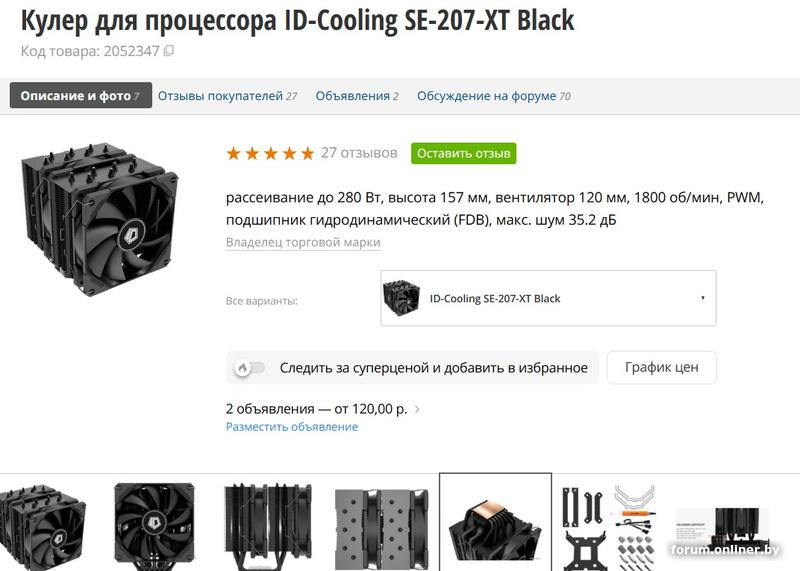800x571 pixels.
Task: Click the Разместить объявление link
Action: (291, 427)
